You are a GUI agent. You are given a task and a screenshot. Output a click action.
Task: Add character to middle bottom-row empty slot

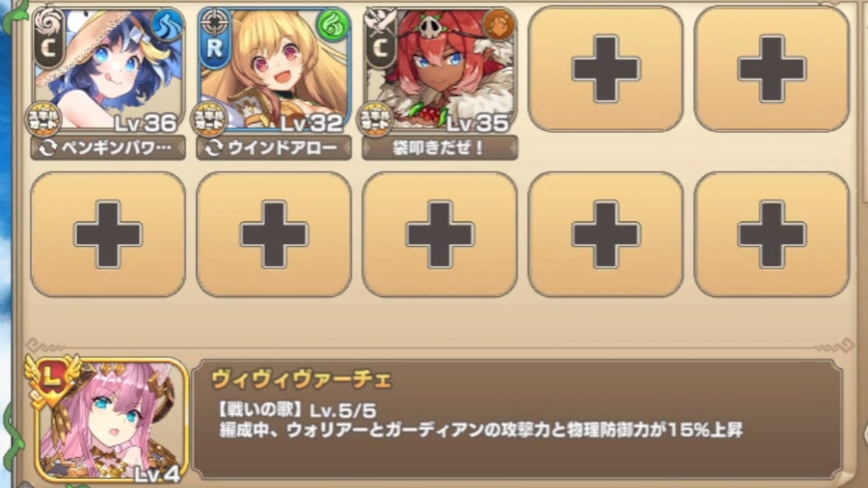coord(440,235)
